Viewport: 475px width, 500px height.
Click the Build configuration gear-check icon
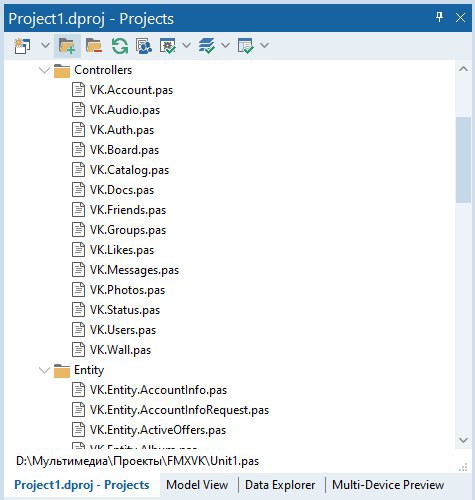168,46
